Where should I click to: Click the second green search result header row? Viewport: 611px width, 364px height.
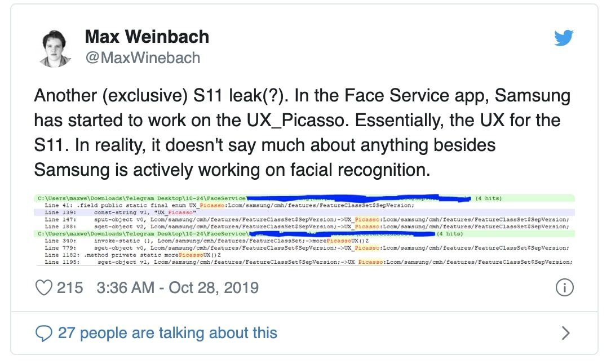(x=141, y=233)
